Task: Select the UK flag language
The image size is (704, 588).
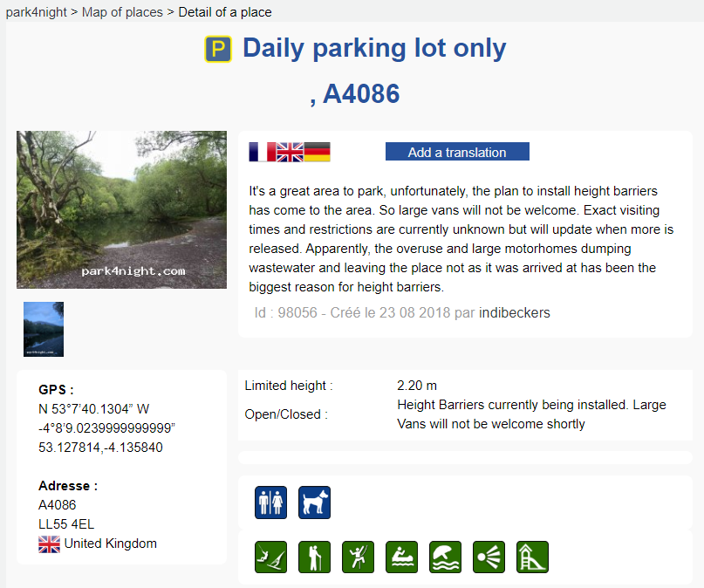Action: coord(290,152)
